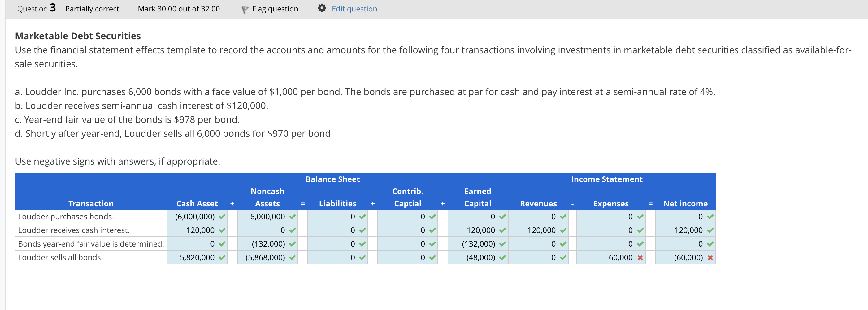Click green checkmark next to Cash Asset (6,000,000)
This screenshot has width=868, height=310.
(222, 217)
